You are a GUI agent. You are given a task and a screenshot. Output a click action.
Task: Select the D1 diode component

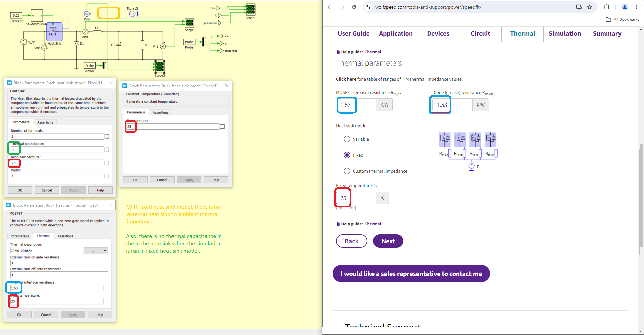click(x=77, y=43)
